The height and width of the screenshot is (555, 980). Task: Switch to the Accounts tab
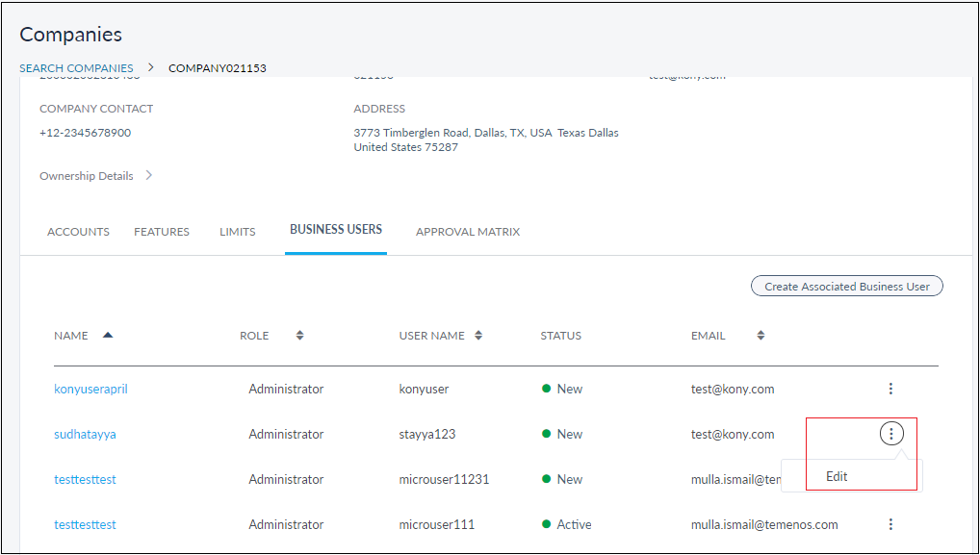click(78, 232)
